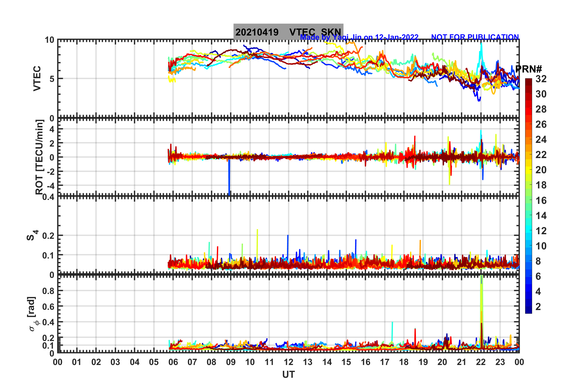Screen dimensions: 577x392
Task: Click the 'PRN#' colorbar title
Action: pyautogui.click(x=529, y=69)
